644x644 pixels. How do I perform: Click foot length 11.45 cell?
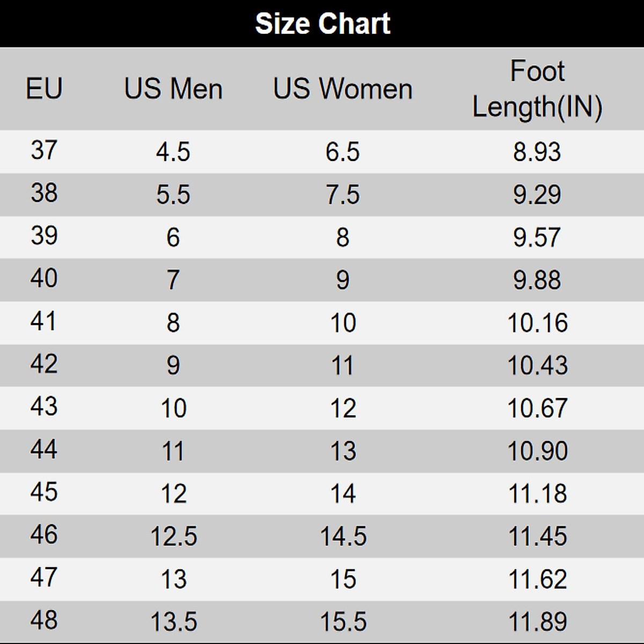[x=537, y=537]
